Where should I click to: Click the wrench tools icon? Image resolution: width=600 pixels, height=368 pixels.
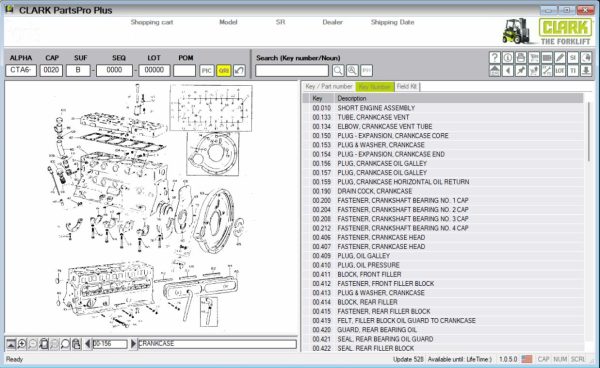point(546,70)
